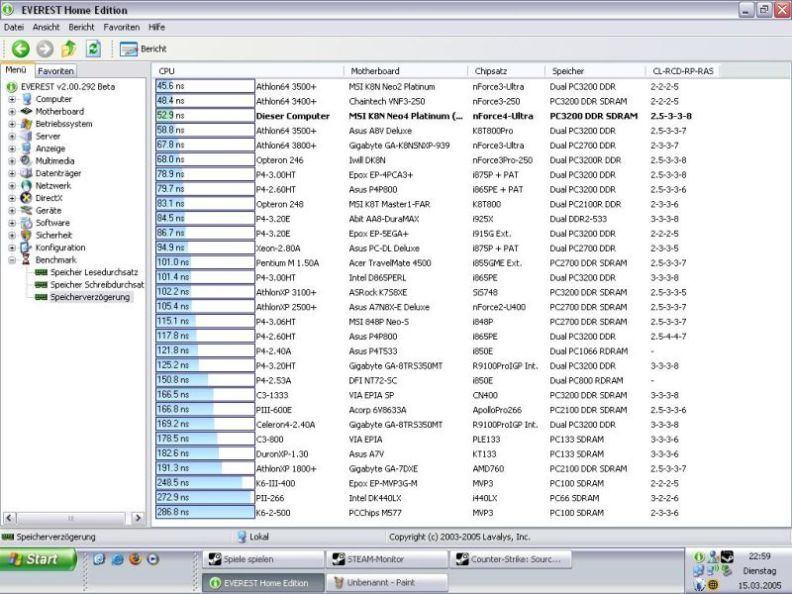Select the Anzeige tree icon

point(27,148)
